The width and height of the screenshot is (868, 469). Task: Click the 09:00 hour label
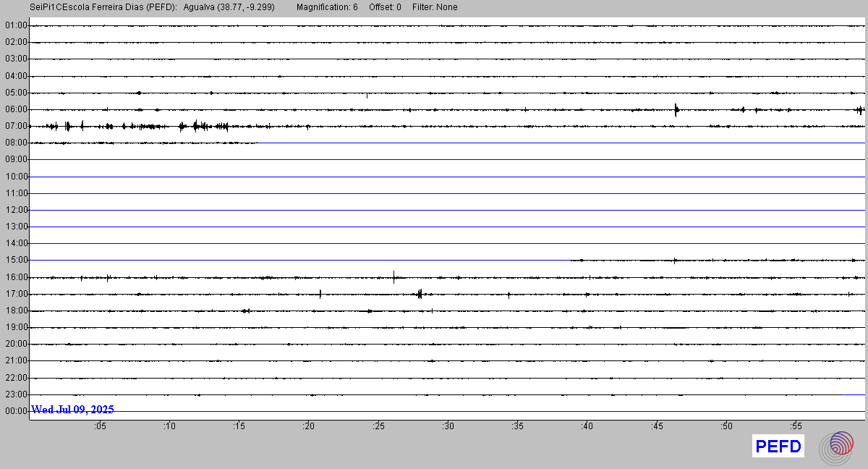[16, 159]
